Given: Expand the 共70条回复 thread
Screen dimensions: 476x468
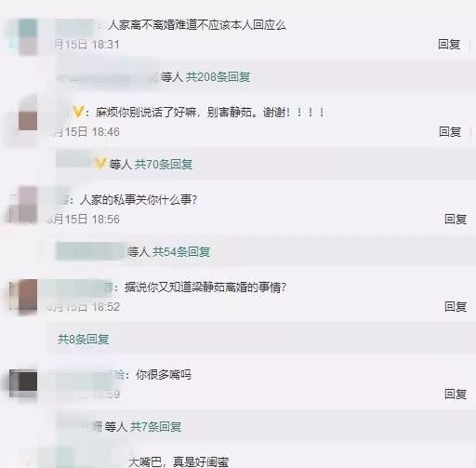Looking at the screenshot, I should click(x=164, y=165).
